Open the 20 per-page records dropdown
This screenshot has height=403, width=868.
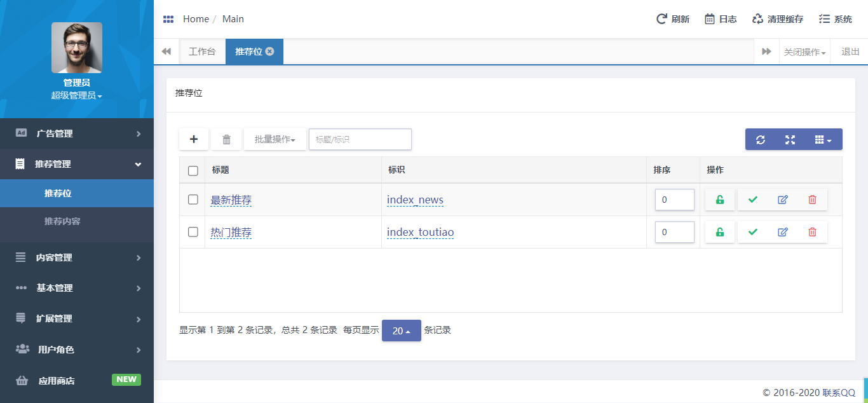[x=401, y=331]
